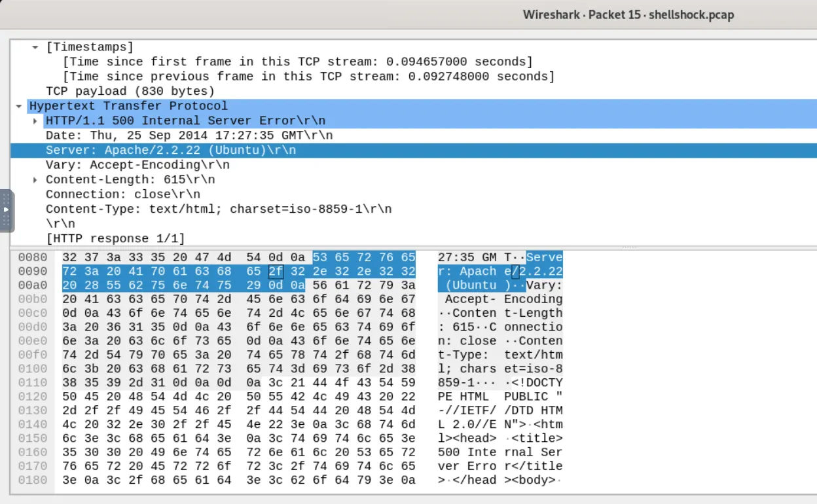This screenshot has width=817, height=504.
Task: Click the Wireshark Packet 15 title bar
Action: click(628, 14)
